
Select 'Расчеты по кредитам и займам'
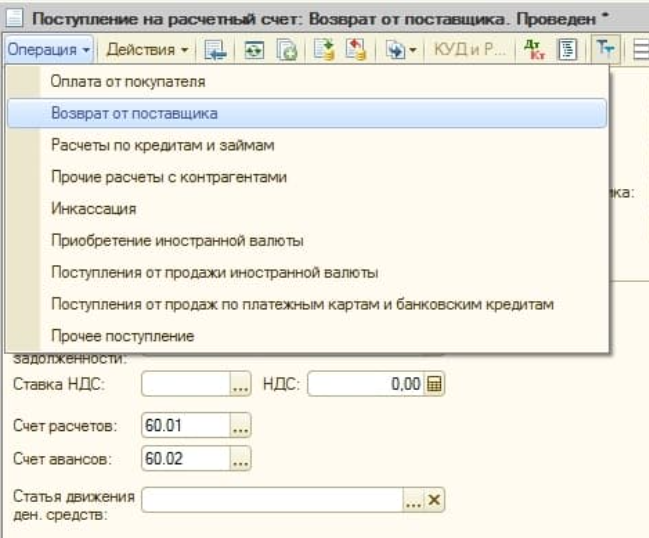(162, 145)
